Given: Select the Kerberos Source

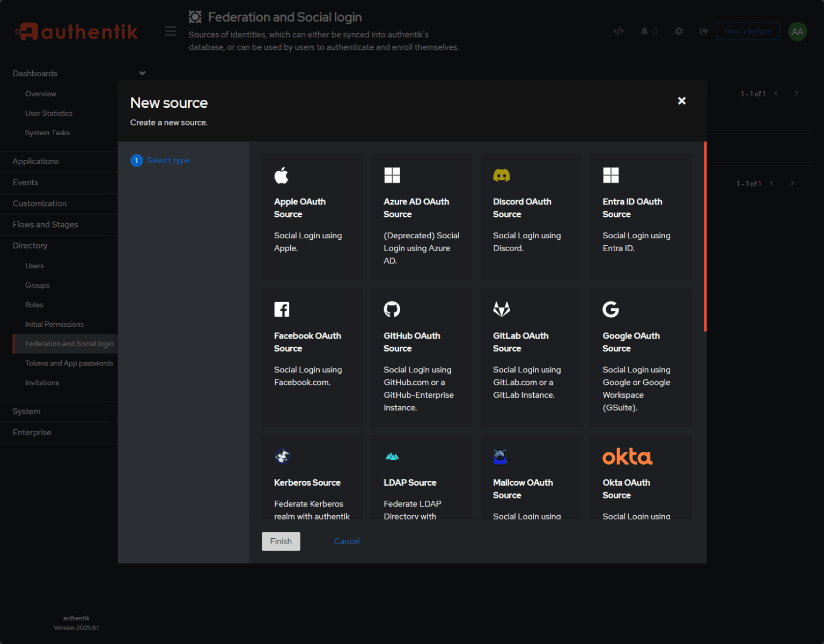Looking at the screenshot, I should 312,478.
